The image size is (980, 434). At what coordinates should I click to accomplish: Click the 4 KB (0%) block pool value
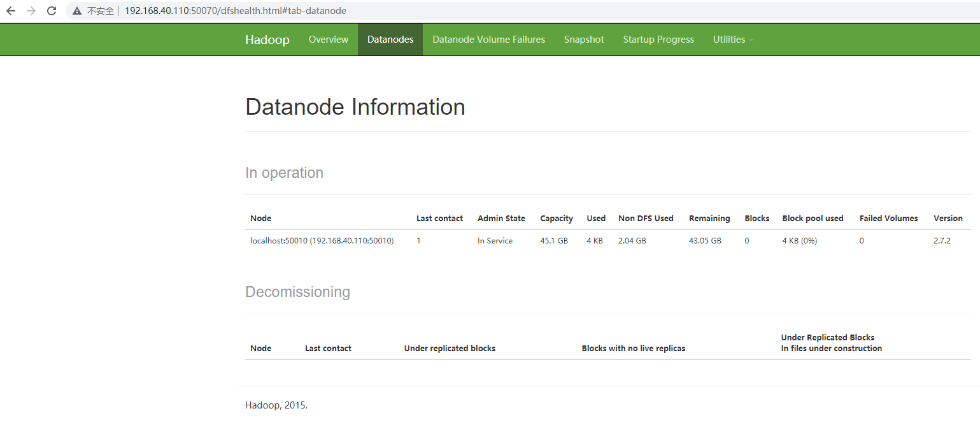(x=800, y=241)
